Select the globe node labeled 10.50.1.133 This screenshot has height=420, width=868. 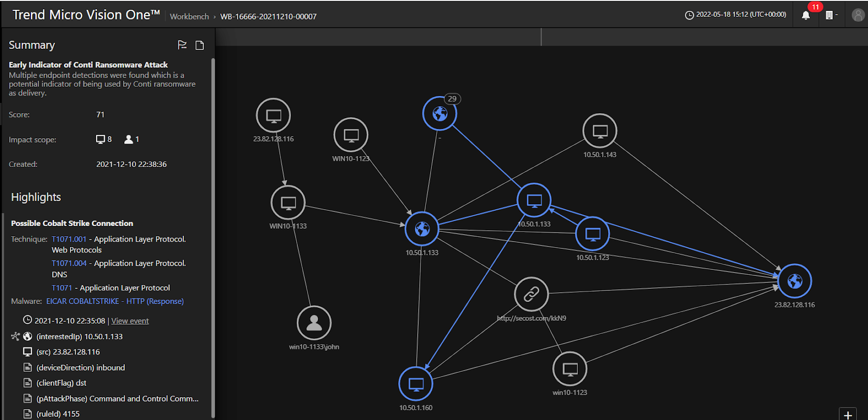(x=422, y=229)
